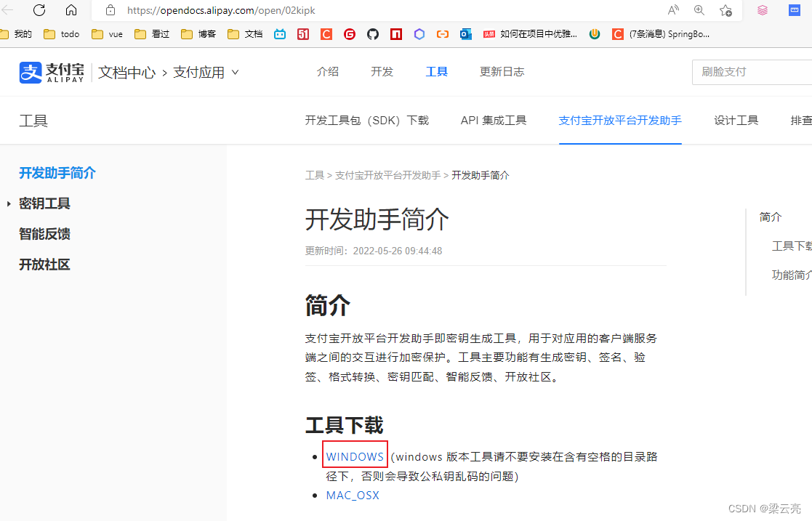Screen dimensions: 812x521
Task: Click the pink stack extension icon
Action: [x=763, y=10]
